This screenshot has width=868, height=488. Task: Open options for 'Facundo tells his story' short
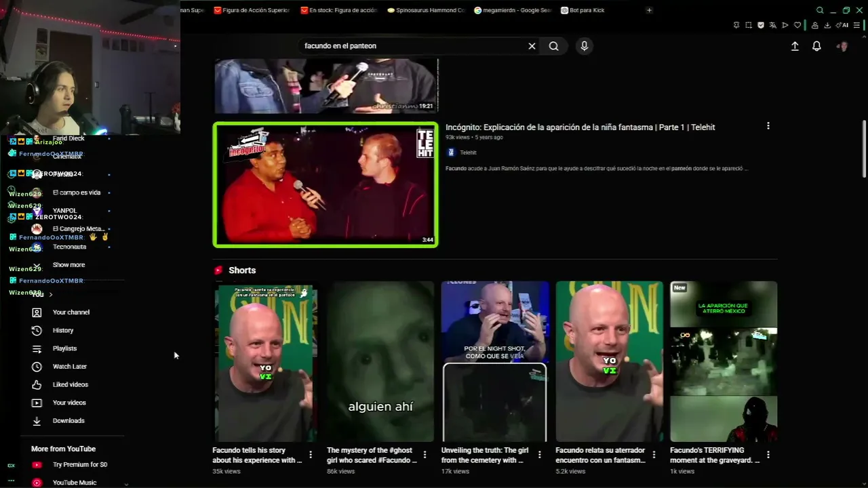311,455
